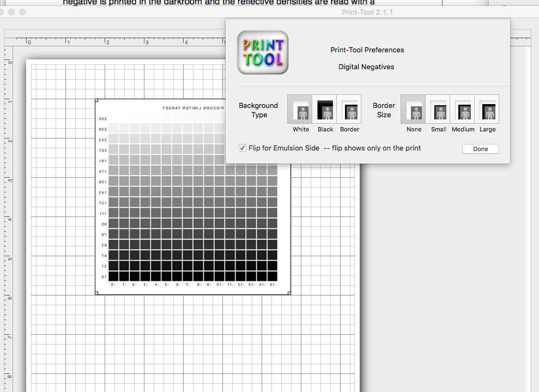
Task: Click the Digital Negatives heading text
Action: [366, 67]
